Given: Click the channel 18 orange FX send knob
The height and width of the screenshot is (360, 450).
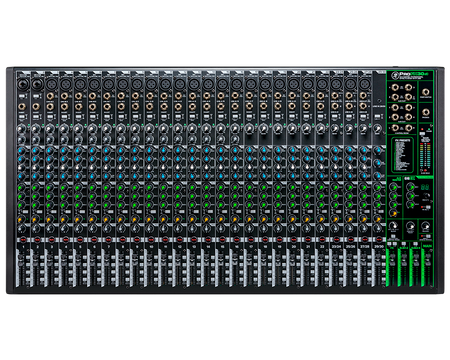Looking at the screenshot, I should pos(264,219).
